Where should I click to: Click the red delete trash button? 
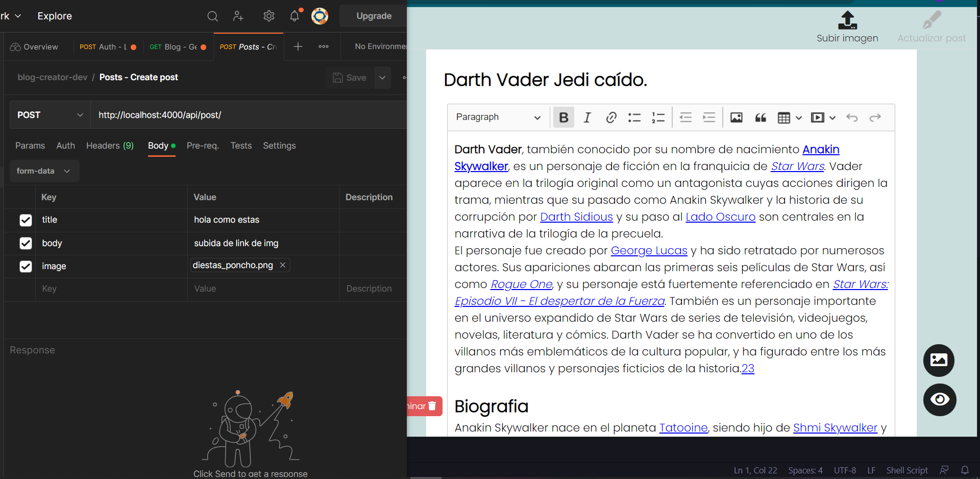pos(425,406)
